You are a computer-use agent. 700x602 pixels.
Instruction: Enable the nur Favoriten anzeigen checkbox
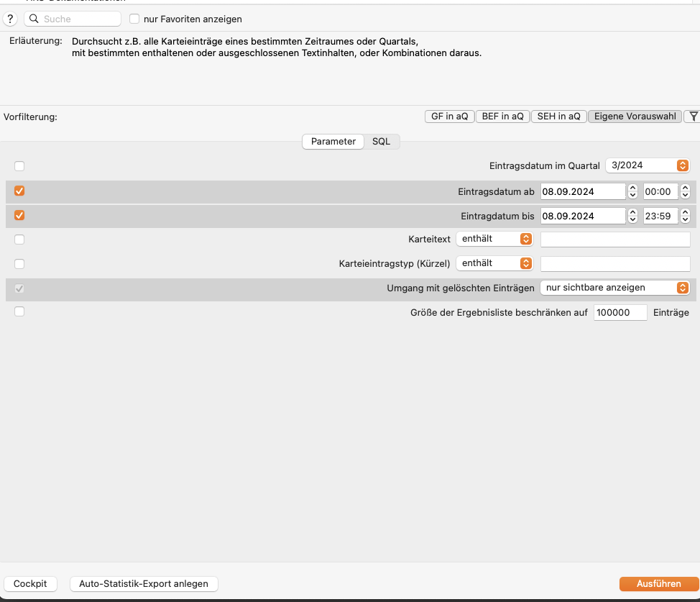pyautogui.click(x=134, y=19)
